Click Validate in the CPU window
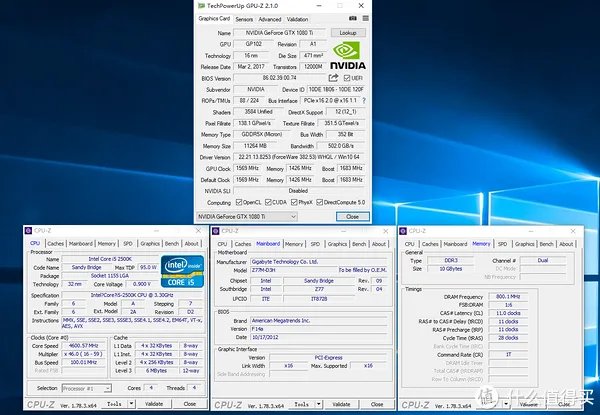Image resolution: width=600 pixels, height=415 pixels. (x=154, y=404)
